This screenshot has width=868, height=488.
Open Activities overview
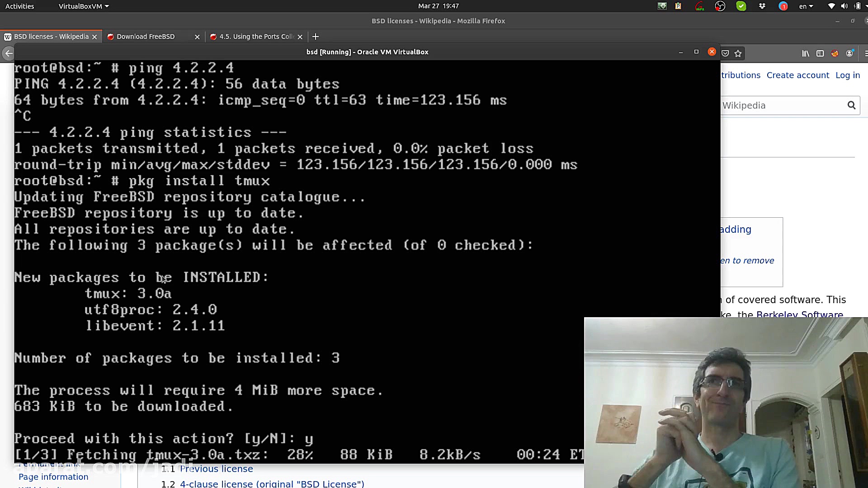coord(19,6)
